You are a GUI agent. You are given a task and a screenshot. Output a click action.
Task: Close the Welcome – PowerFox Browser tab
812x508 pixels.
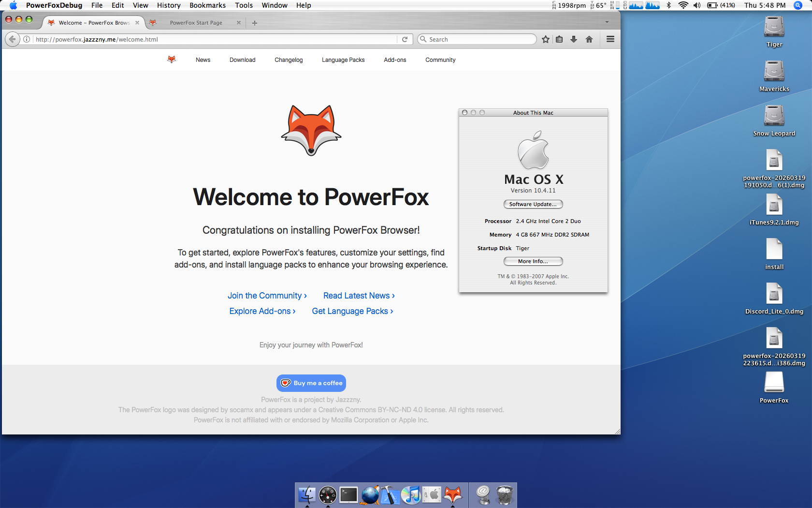(x=137, y=23)
